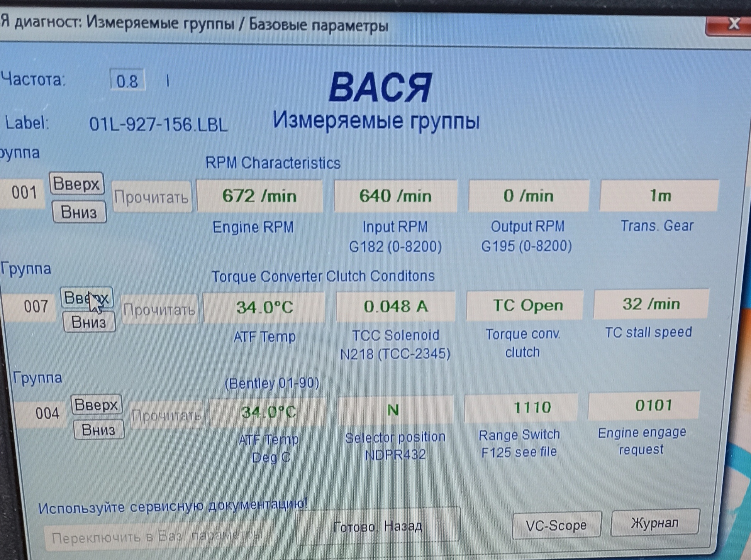Click the Частота value field 0.8
This screenshot has height=560, width=751.
coord(127,81)
